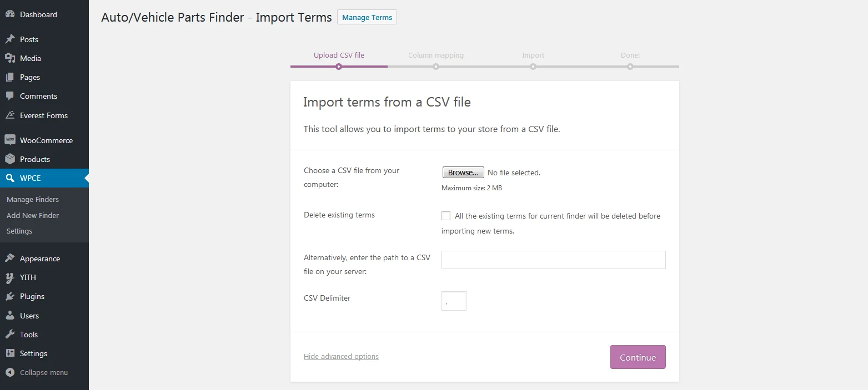Viewport: 868px width, 390px height.
Task: Click the Settings sliders icon
Action: (10, 353)
